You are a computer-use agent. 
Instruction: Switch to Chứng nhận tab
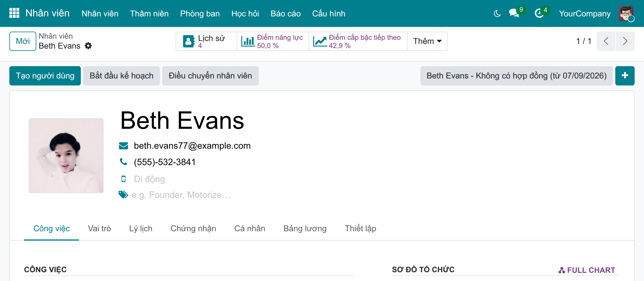tap(193, 229)
